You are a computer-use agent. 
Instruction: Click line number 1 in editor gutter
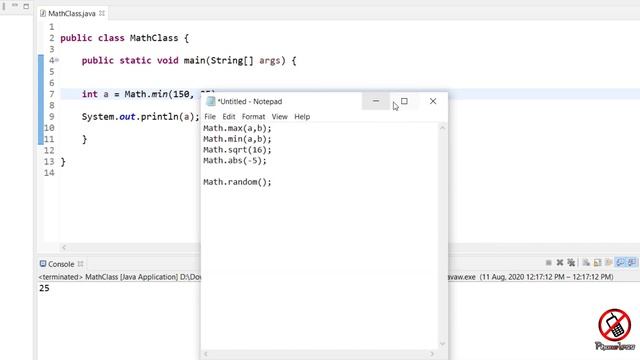pyautogui.click(x=51, y=27)
